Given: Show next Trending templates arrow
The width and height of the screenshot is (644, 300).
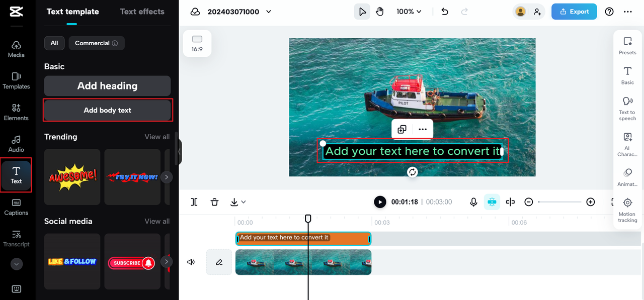Looking at the screenshot, I should pos(166,177).
